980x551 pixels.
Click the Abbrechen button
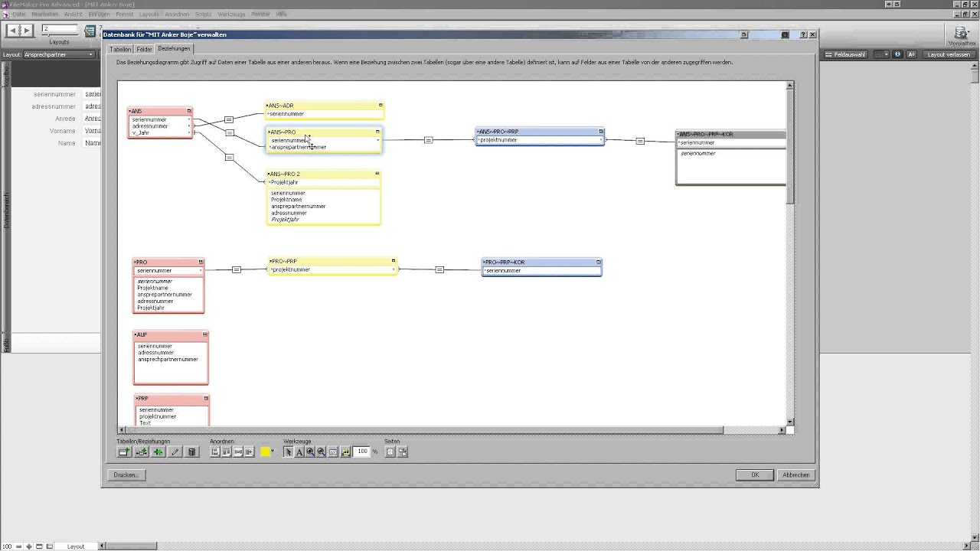796,474
